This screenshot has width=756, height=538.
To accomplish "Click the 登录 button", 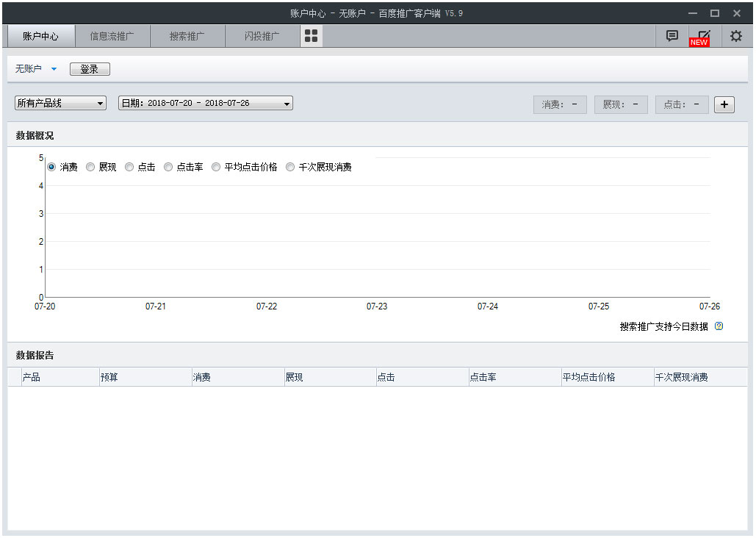I will 90,69.
